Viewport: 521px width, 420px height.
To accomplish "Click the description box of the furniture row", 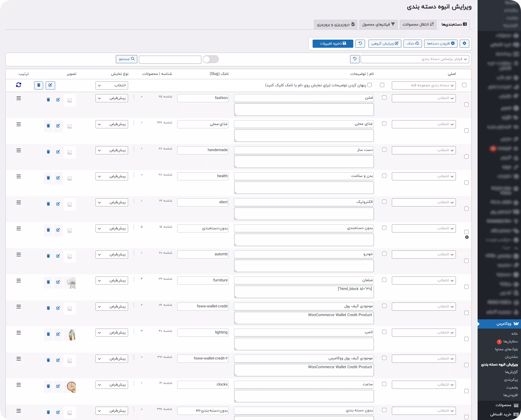I will pos(304,292).
